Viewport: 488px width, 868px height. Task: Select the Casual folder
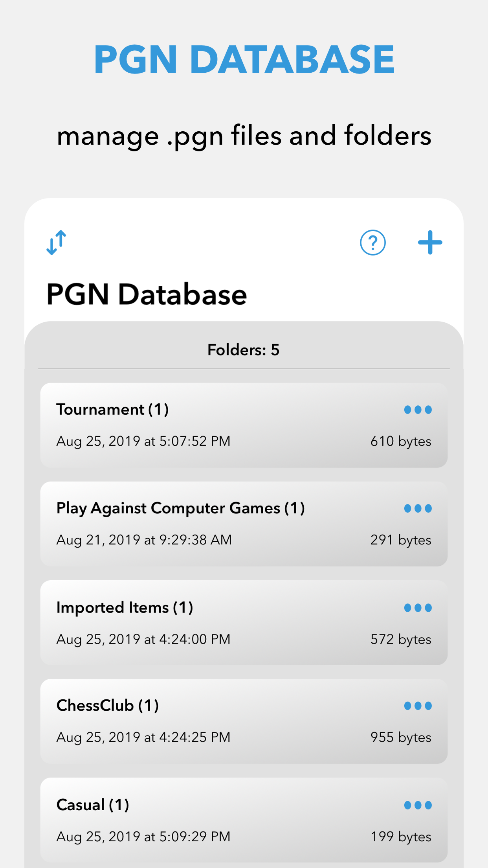tap(93, 805)
